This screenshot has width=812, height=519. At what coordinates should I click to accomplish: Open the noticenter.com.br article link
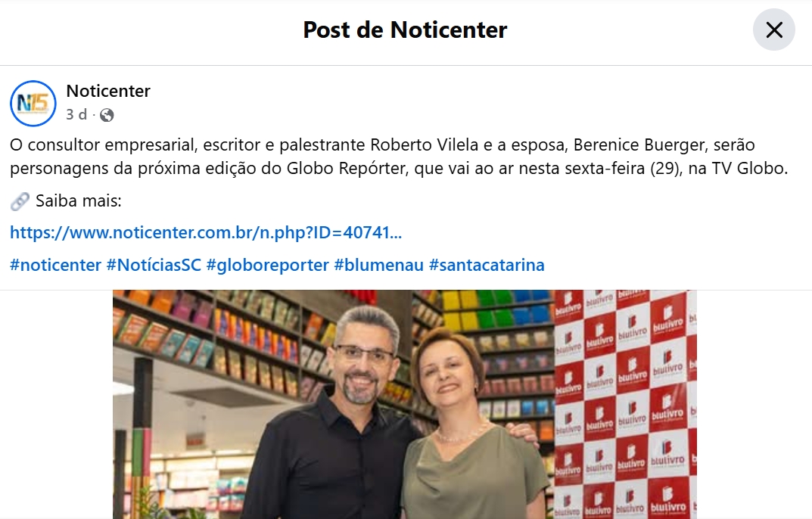pos(206,232)
